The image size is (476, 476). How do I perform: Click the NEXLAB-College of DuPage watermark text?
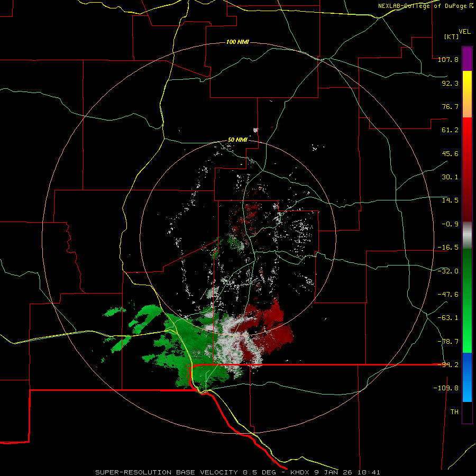pos(426,6)
